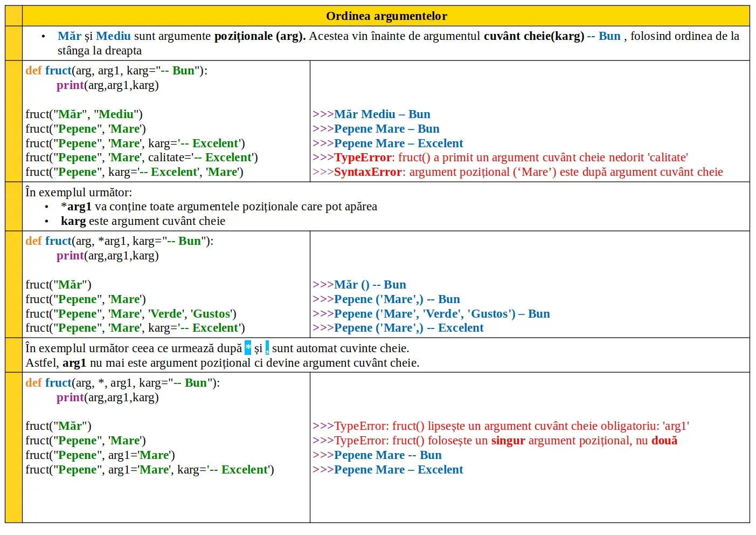756x535 pixels.
Task: Click the '>>>Măr Mediu – Bun' output
Action: tap(371, 114)
